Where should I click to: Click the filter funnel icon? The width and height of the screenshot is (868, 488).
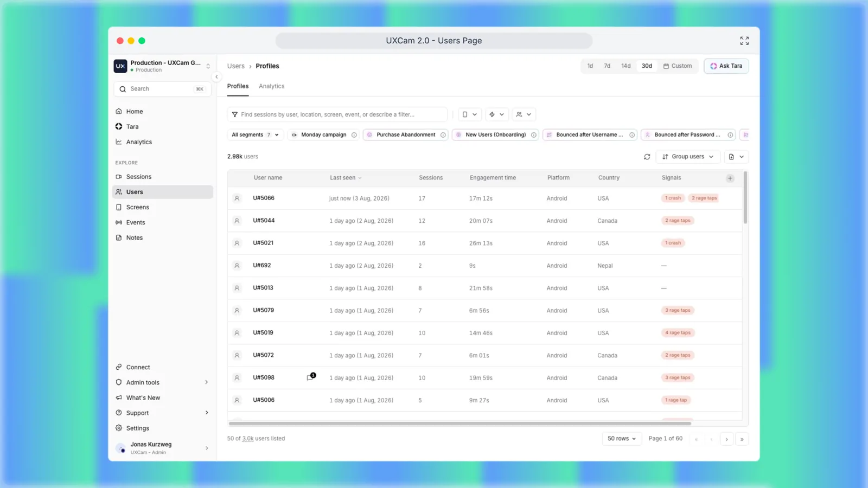click(235, 114)
